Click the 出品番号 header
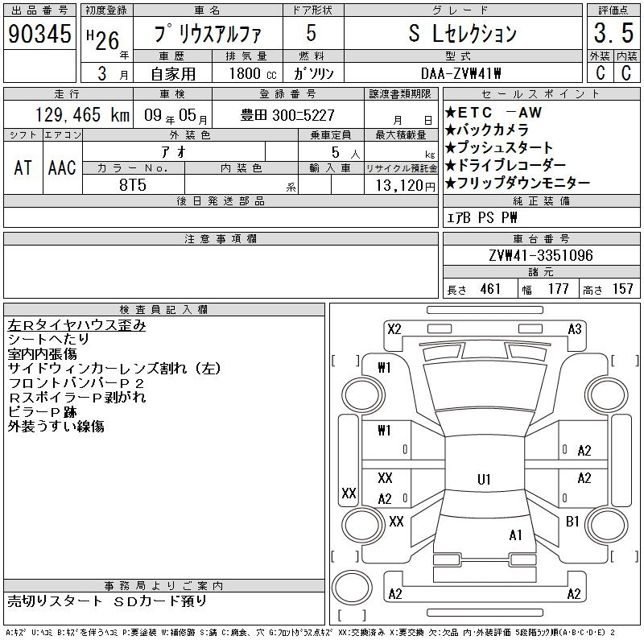 pos(39,10)
